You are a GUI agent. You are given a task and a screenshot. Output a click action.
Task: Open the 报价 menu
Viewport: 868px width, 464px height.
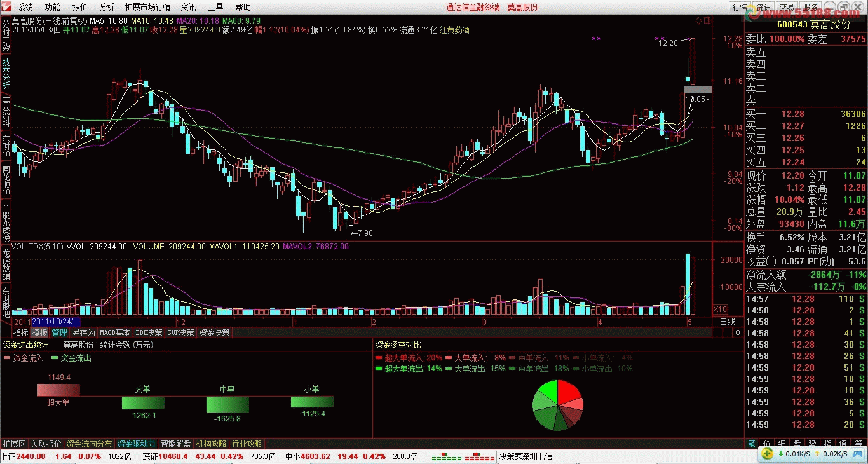coord(80,7)
